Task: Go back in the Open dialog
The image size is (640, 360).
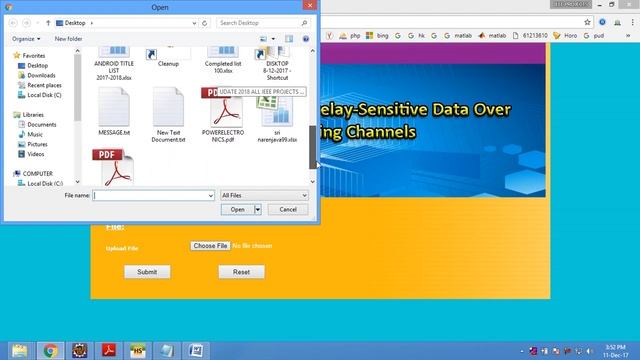Action: coord(13,23)
